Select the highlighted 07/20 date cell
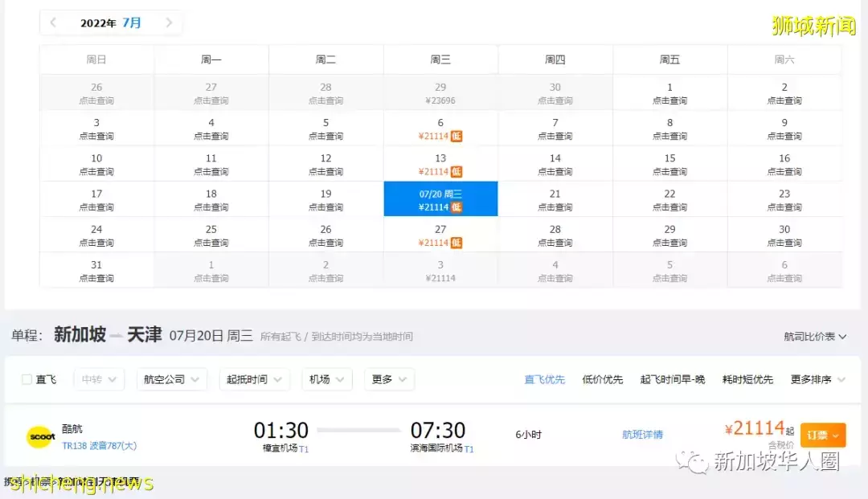Screen dimensions: 868x499 click(x=440, y=198)
